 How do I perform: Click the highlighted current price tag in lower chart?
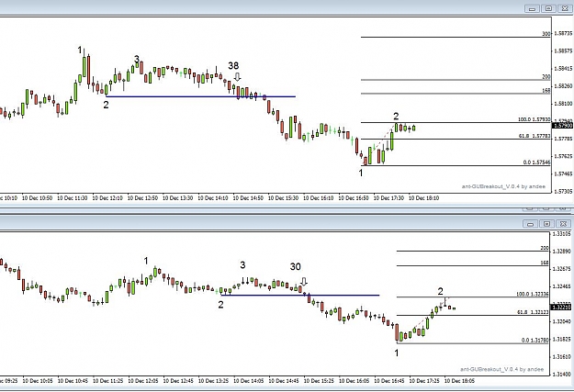pyautogui.click(x=561, y=308)
